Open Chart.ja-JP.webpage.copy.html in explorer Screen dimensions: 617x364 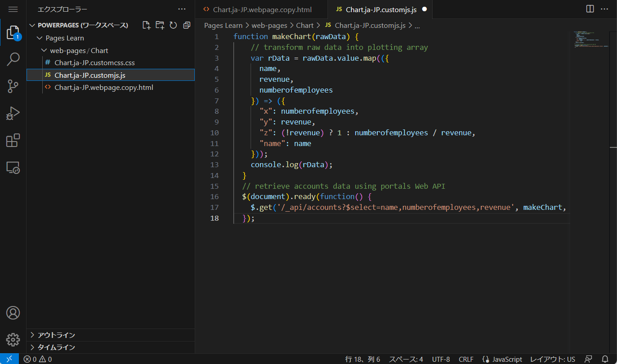111,88
